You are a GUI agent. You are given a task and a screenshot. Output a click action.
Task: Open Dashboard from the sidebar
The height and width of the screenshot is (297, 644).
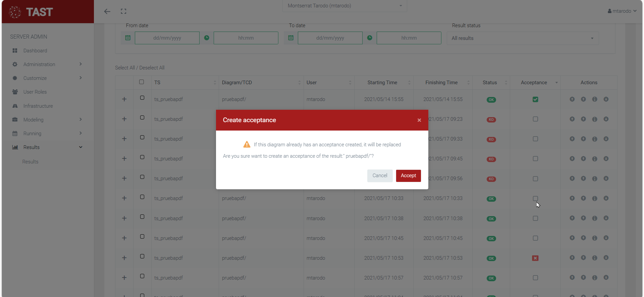point(35,51)
